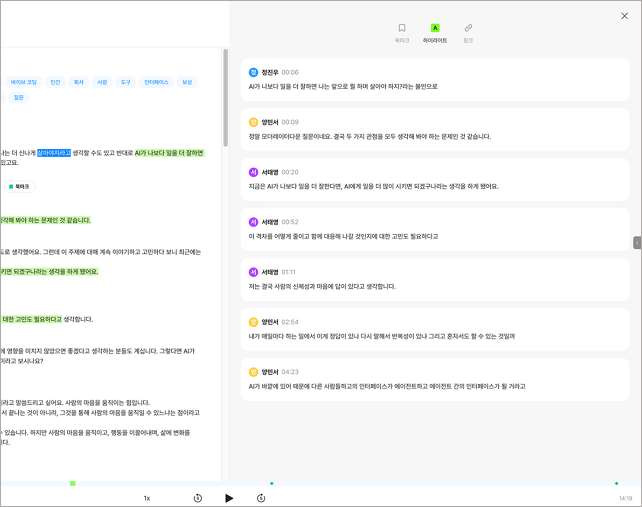Open the 북마크 bookmark tab

(402, 33)
